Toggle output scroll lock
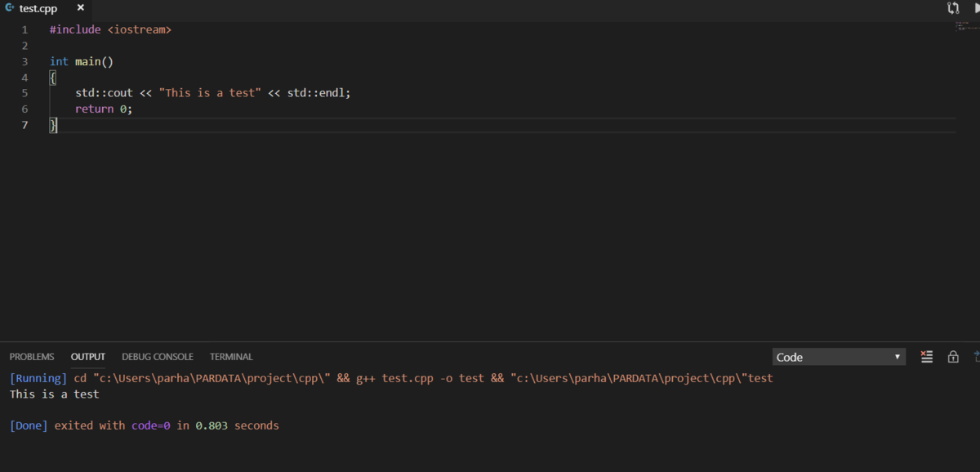Image resolution: width=980 pixels, height=472 pixels. coord(953,357)
